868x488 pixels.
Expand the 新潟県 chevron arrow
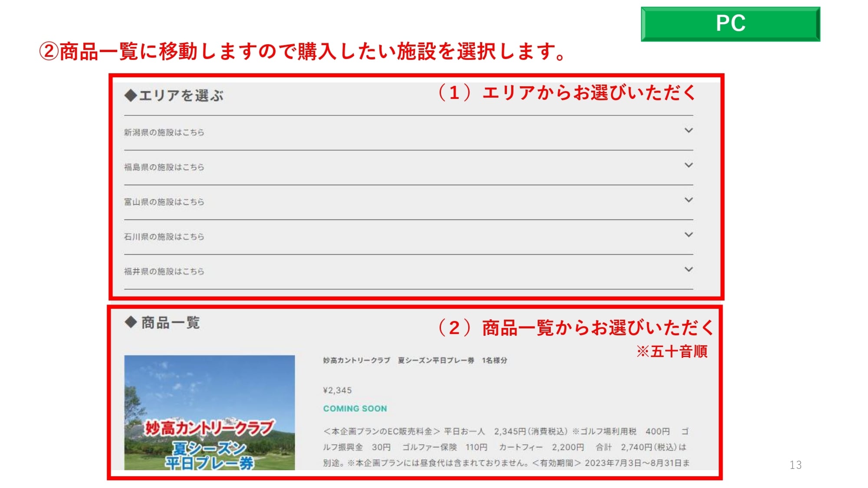(688, 131)
